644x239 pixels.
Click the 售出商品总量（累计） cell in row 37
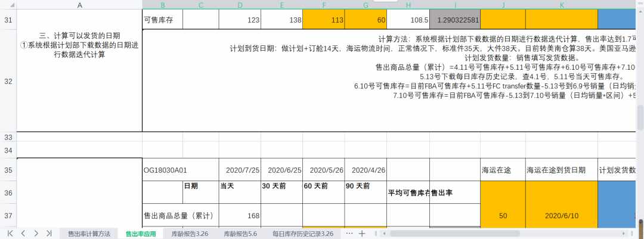point(181,215)
